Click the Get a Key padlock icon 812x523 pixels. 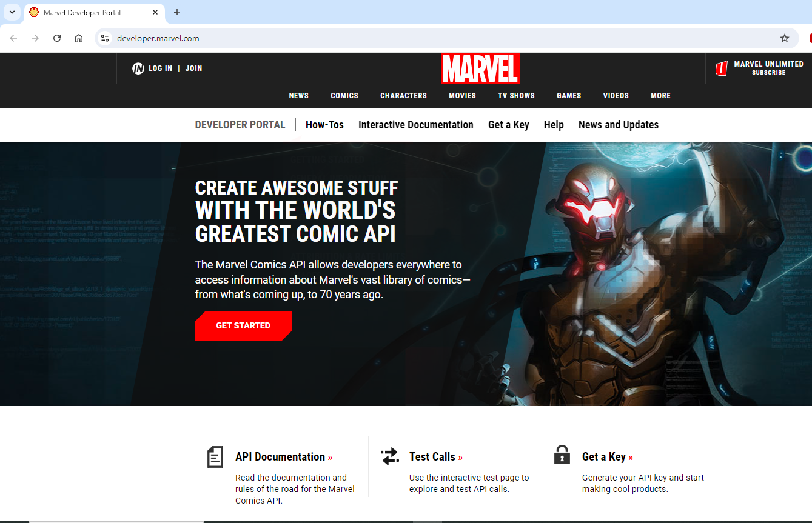(562, 455)
